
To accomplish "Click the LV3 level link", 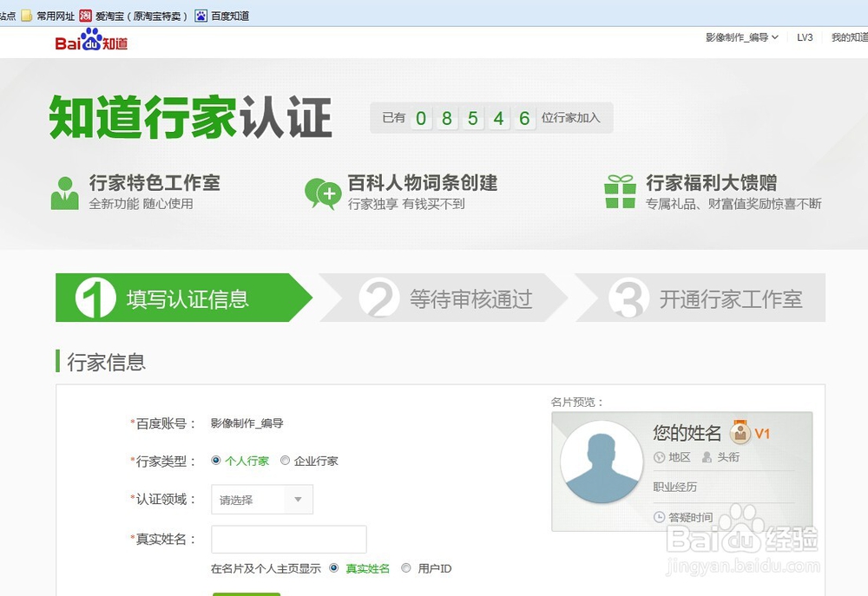I will click(805, 38).
